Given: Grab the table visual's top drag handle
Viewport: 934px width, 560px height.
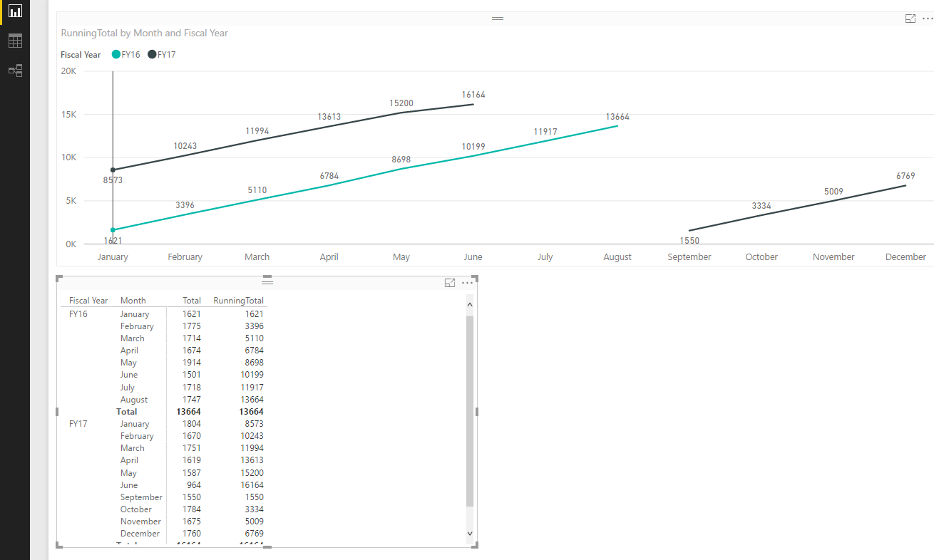Looking at the screenshot, I should click(267, 283).
